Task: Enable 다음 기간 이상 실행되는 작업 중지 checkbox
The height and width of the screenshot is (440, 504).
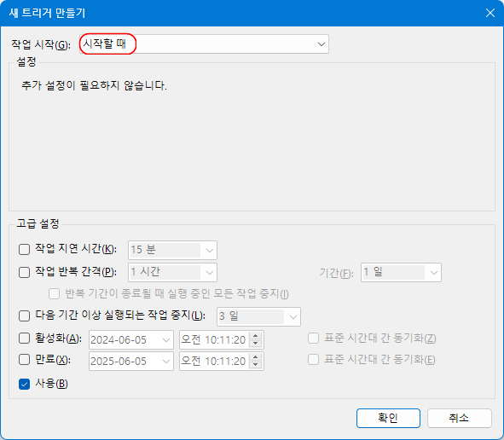Action: (24, 316)
